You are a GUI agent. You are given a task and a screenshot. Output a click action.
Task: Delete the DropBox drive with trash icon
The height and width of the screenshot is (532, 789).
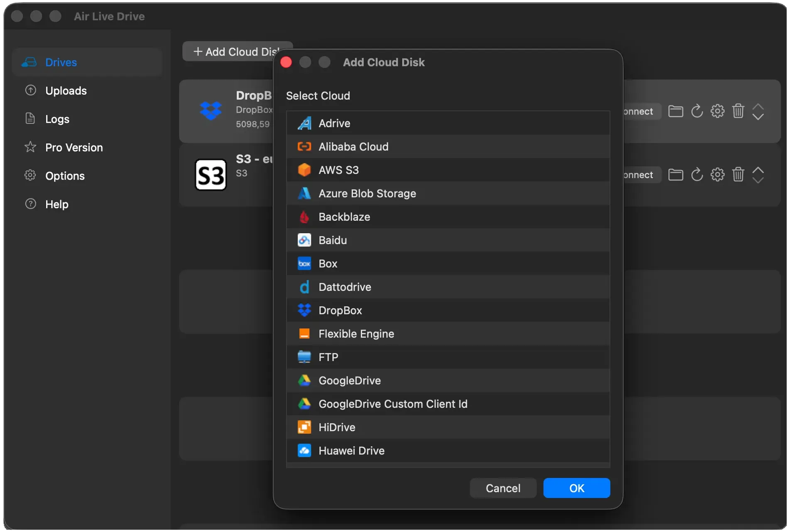(738, 111)
